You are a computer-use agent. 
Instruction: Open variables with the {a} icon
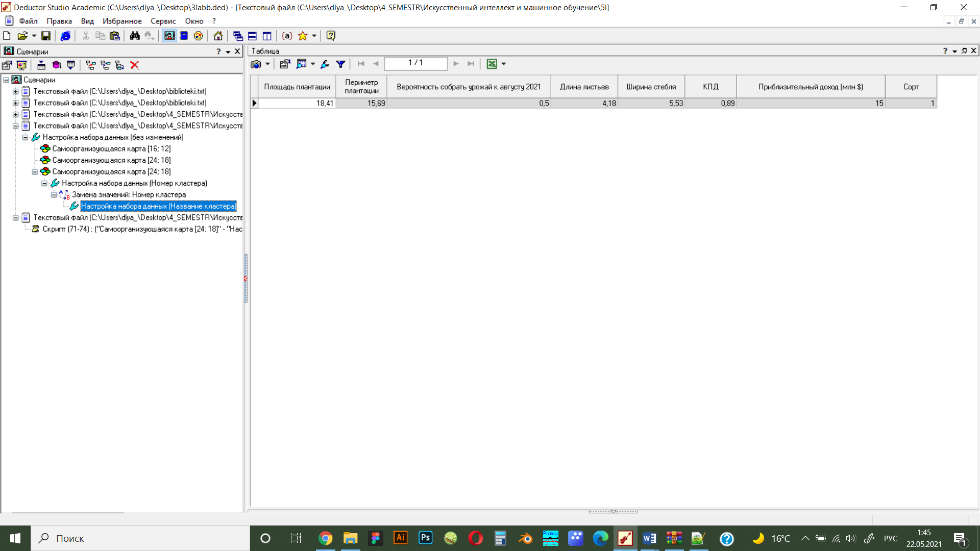click(287, 36)
